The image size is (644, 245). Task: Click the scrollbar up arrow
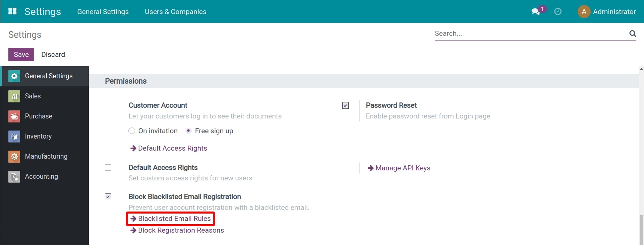tap(641, 69)
